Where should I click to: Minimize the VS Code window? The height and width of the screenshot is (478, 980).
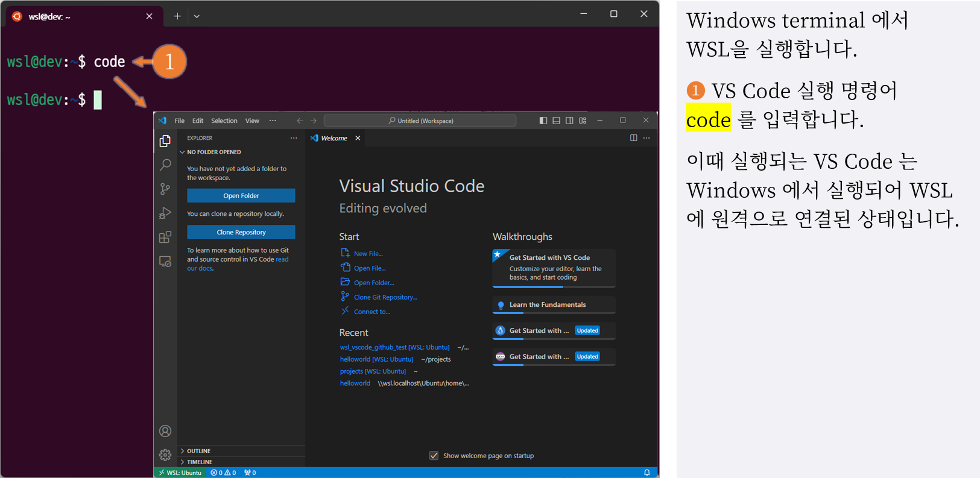(600, 121)
